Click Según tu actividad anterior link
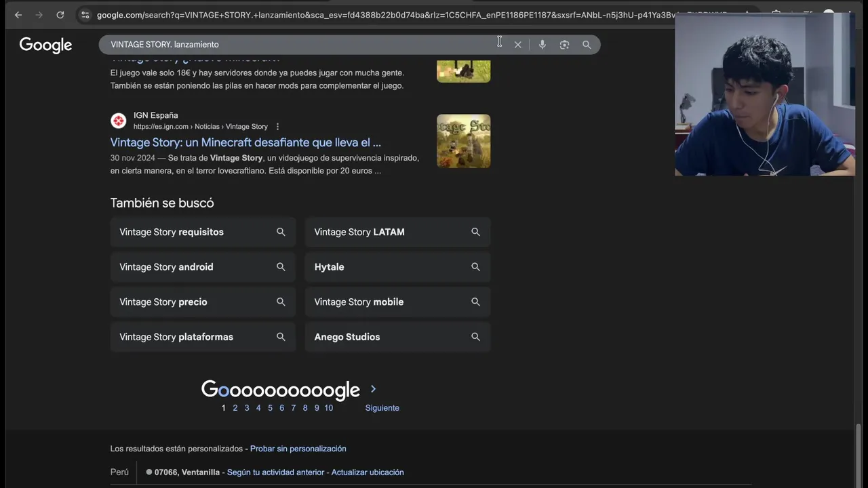This screenshot has width=868, height=488. click(x=276, y=472)
